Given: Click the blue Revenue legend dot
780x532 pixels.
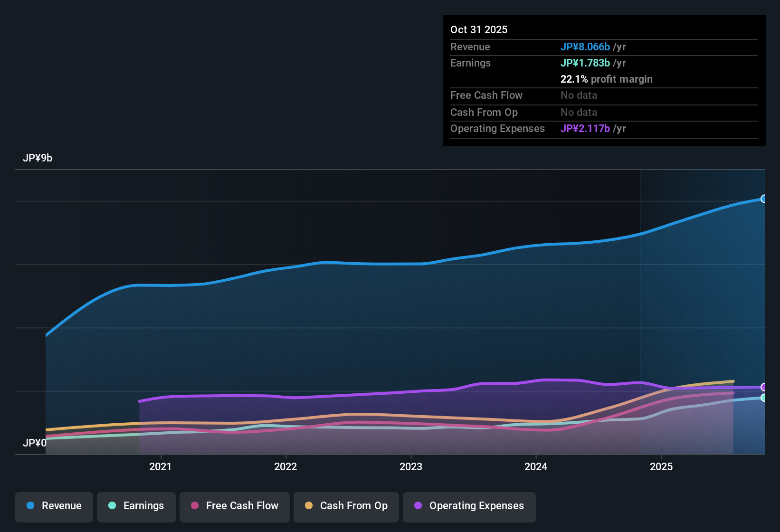Looking at the screenshot, I should (x=30, y=506).
